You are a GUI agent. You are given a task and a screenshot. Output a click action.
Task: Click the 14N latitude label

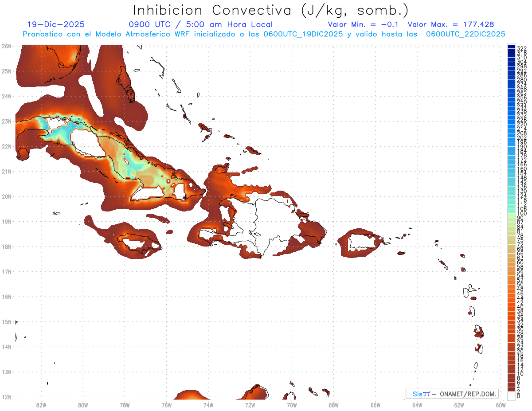point(7,347)
